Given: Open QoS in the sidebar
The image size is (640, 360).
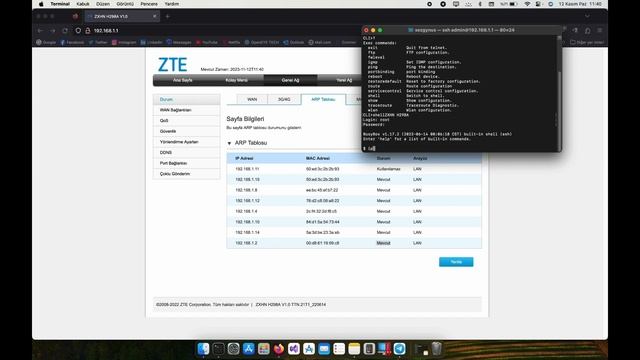Looking at the screenshot, I should point(187,120).
